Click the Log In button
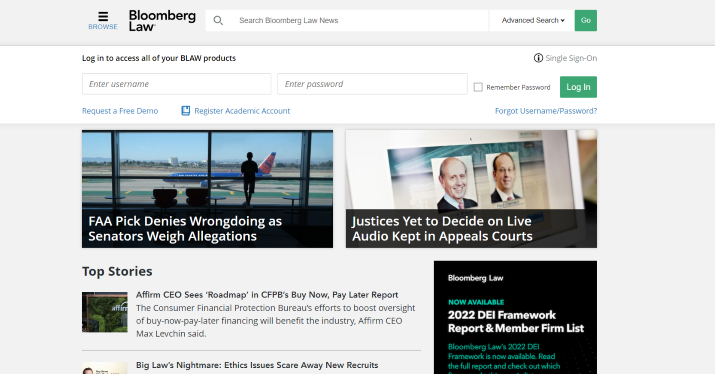Image resolution: width=715 pixels, height=374 pixels. point(578,87)
